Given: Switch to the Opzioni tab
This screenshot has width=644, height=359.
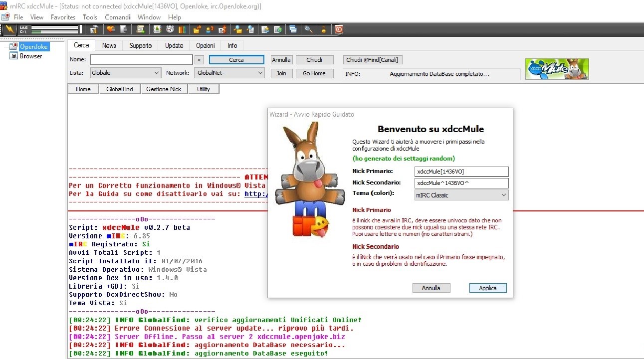Looking at the screenshot, I should [205, 45].
